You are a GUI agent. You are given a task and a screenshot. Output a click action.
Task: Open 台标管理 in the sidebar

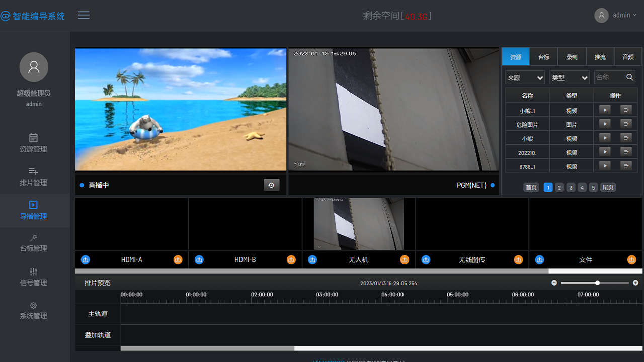(x=33, y=243)
